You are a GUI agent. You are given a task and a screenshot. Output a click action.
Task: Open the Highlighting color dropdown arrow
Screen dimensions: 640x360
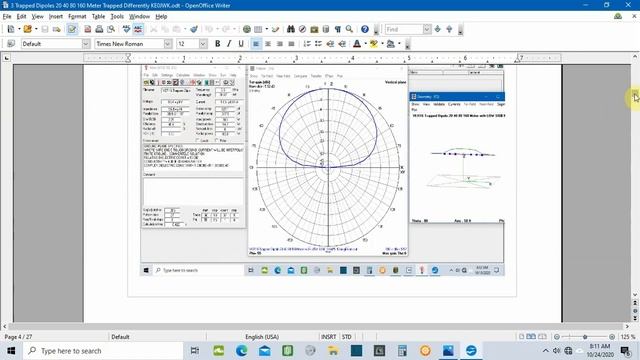pos(382,44)
